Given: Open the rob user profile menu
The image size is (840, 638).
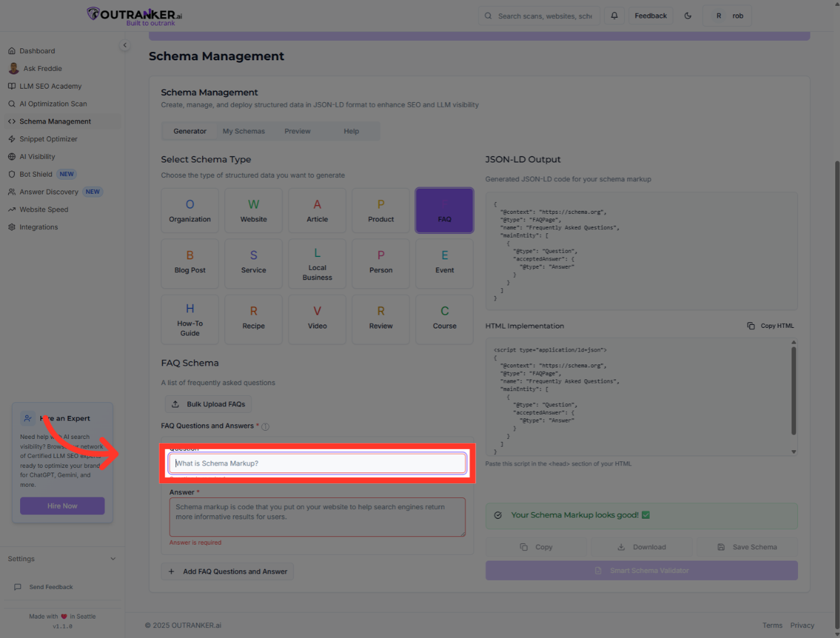Looking at the screenshot, I should tap(727, 16).
